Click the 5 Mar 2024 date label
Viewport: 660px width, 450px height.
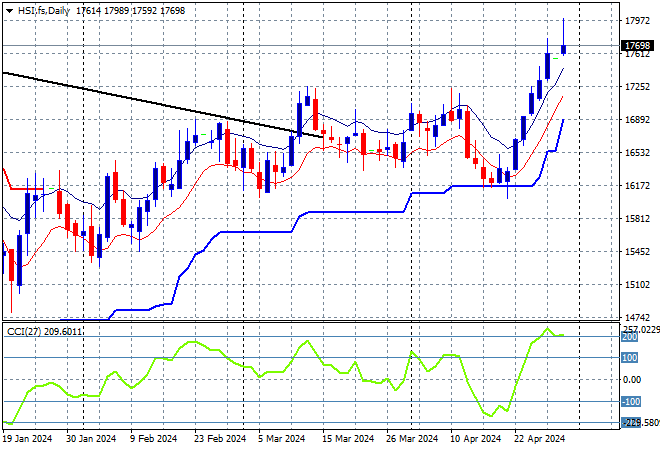pos(282,439)
